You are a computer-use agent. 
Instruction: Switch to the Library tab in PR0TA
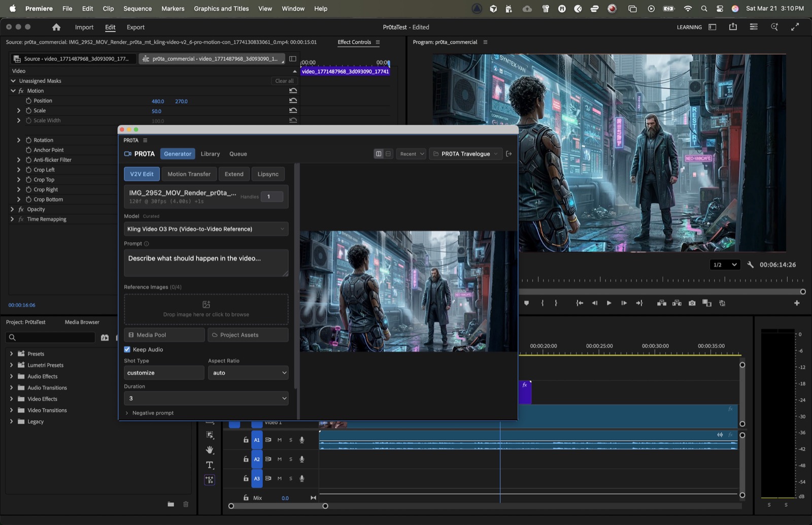pos(210,154)
